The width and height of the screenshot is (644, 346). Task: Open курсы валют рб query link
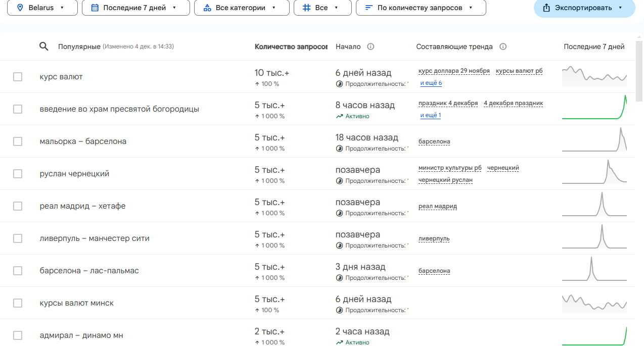519,71
